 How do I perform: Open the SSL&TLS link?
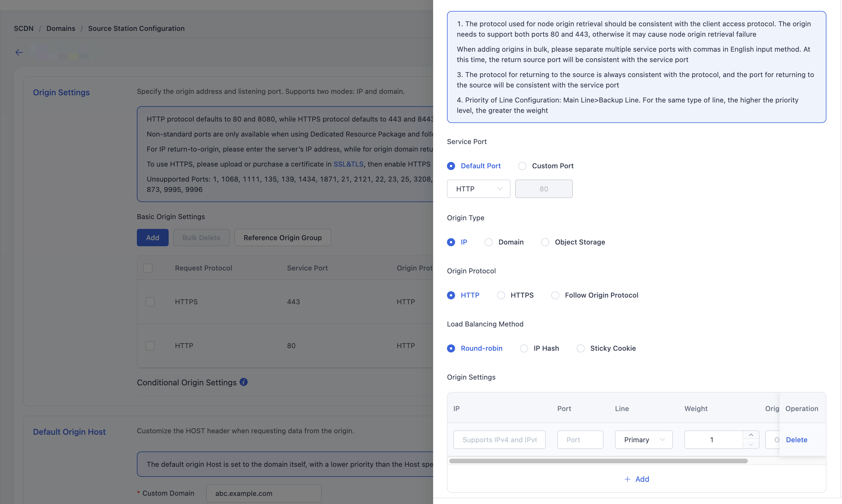[349, 164]
